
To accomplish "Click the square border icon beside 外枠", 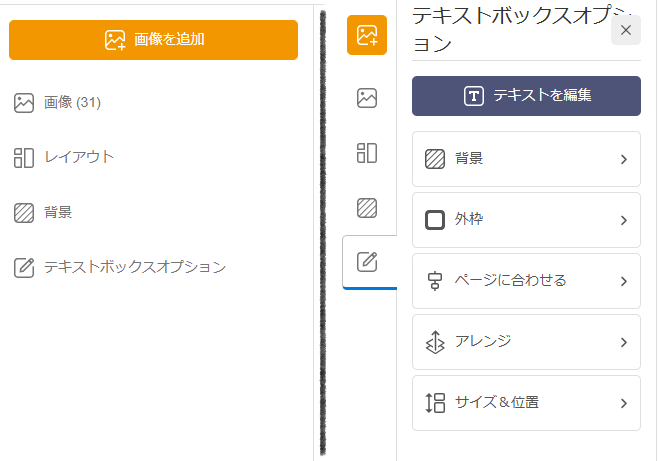I will pos(435,220).
